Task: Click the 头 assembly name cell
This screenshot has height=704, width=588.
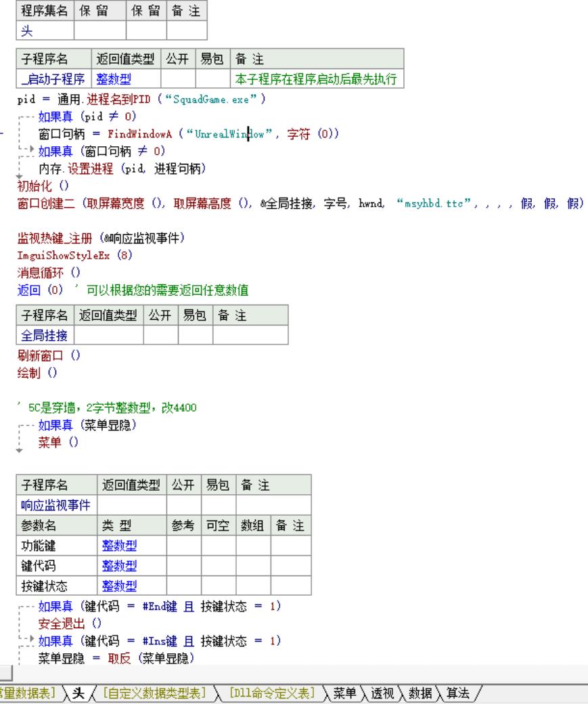Action: tap(45, 30)
